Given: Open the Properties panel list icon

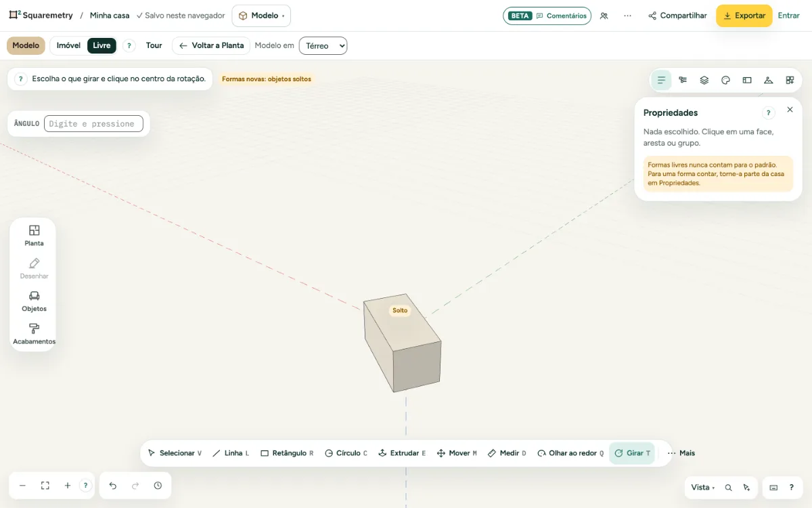Looking at the screenshot, I should pos(661,80).
